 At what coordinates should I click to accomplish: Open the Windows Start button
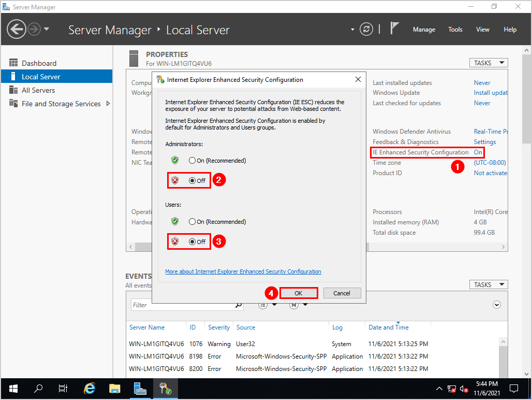coord(13,389)
